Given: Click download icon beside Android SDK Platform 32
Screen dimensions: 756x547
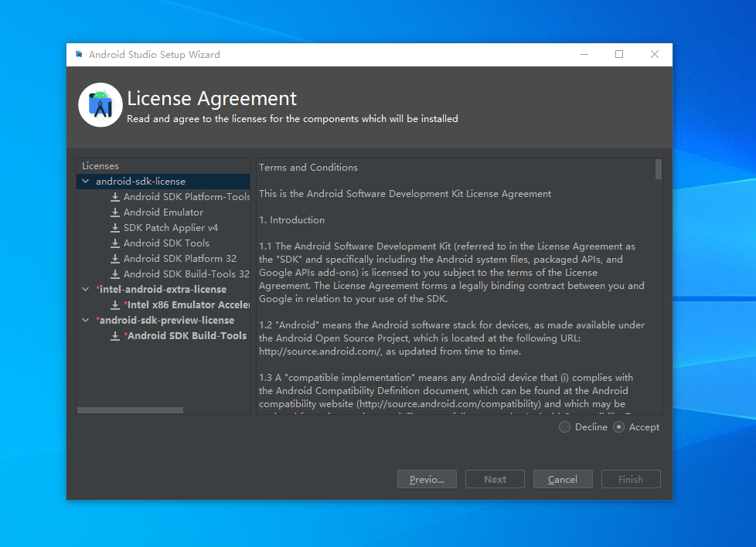Looking at the screenshot, I should [114, 258].
